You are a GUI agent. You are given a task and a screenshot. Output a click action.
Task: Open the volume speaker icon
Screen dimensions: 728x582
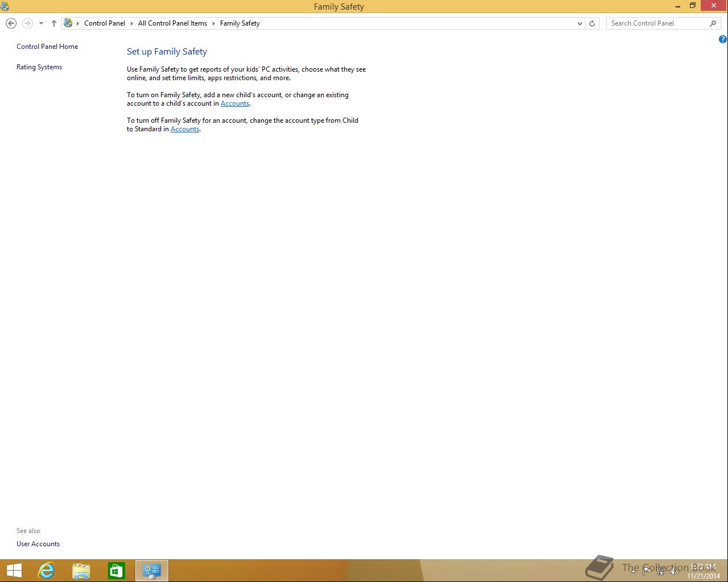[675, 571]
